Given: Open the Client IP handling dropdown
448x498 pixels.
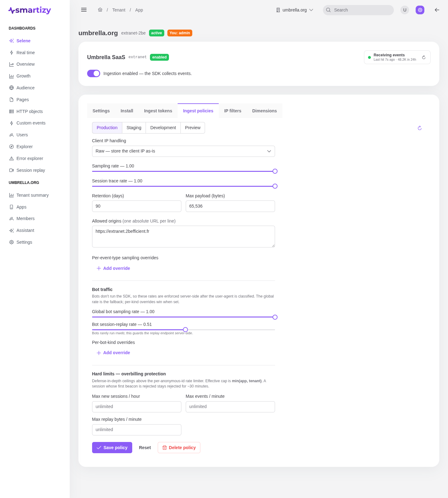Looking at the screenshot, I should [x=184, y=151].
